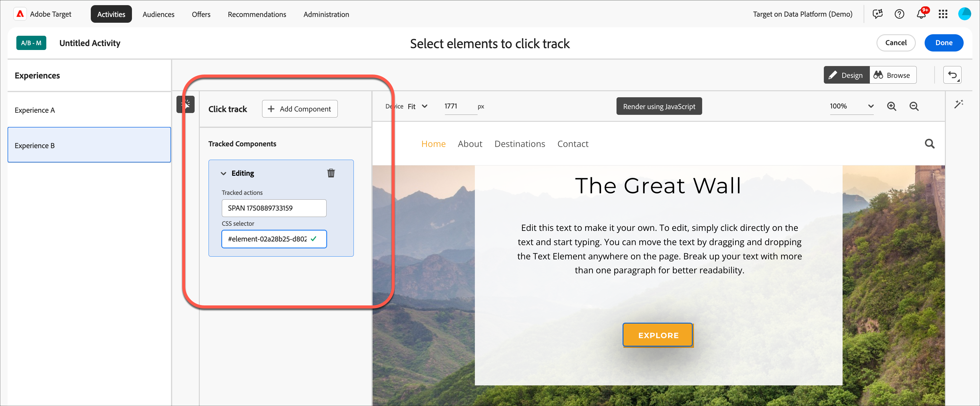Open the 100% zoom level dropdown
Screen dimensions: 980x406
(851, 106)
